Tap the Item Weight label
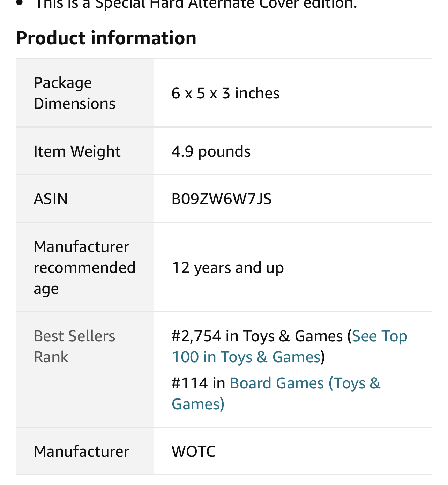 [77, 151]
